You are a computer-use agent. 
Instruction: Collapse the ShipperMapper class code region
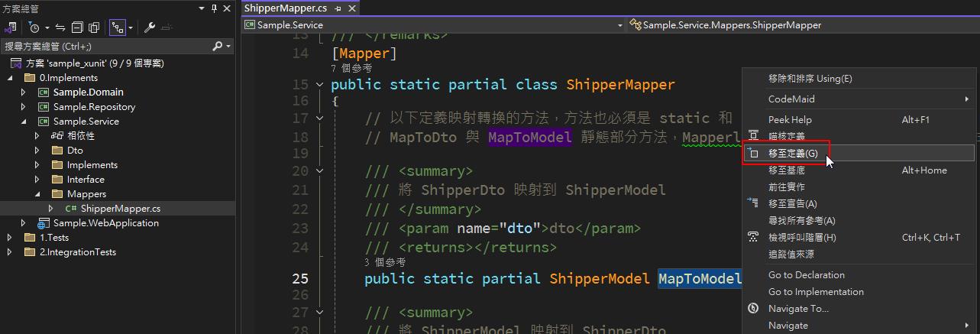click(320, 84)
